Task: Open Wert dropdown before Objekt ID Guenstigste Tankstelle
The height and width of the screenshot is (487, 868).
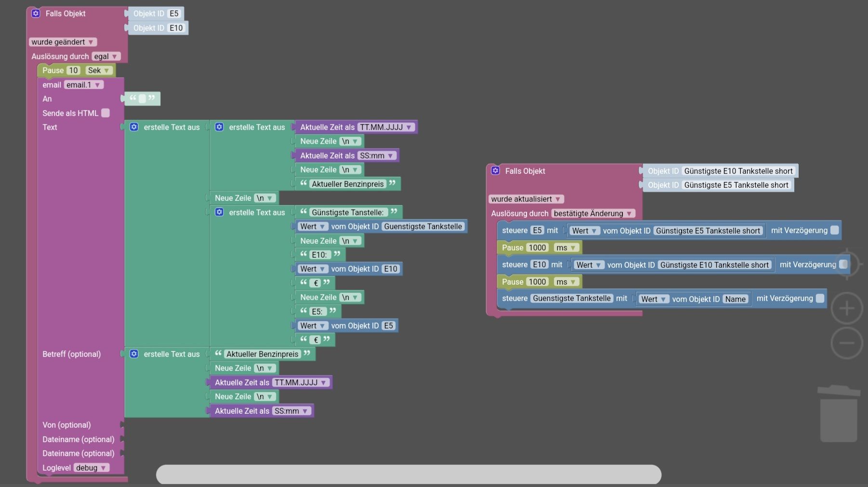Action: (313, 226)
